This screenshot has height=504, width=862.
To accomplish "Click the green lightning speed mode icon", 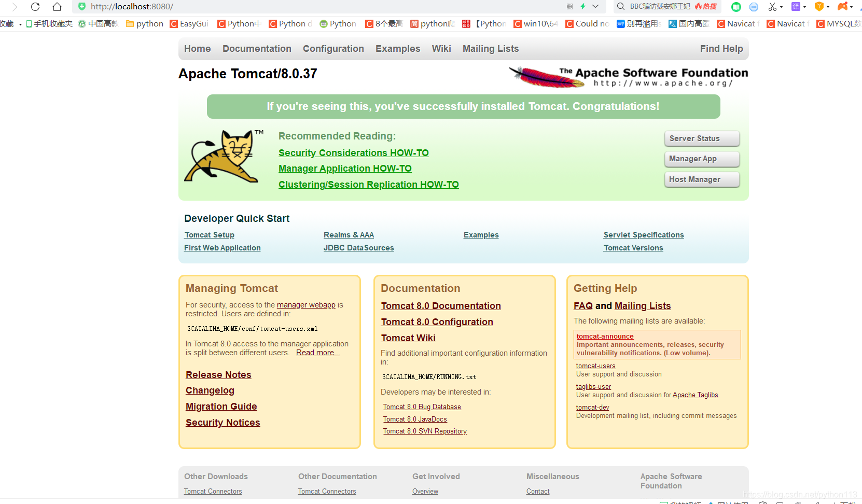I will click(583, 7).
